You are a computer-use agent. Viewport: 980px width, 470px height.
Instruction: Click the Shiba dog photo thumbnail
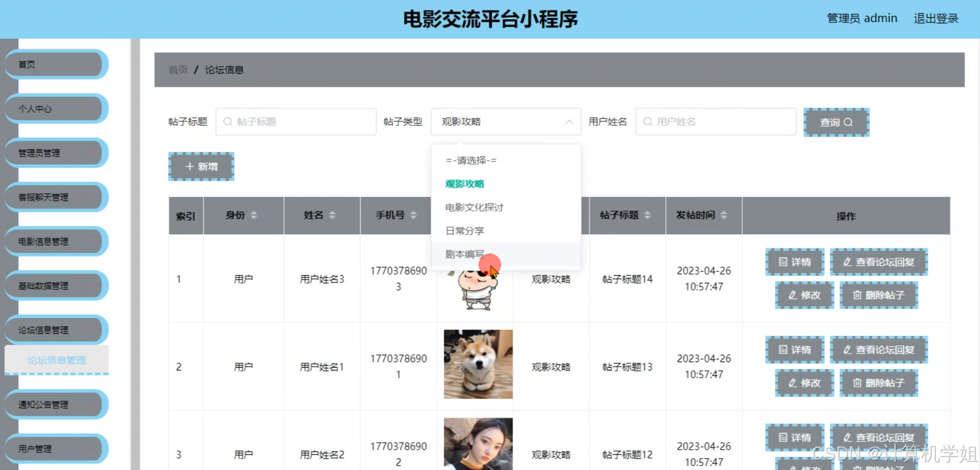[x=478, y=364]
